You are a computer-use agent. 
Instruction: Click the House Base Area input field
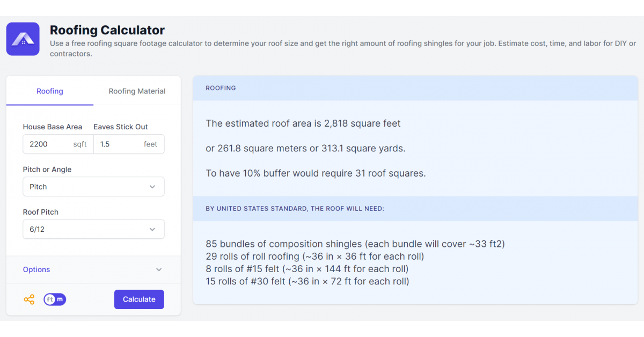[x=47, y=144]
